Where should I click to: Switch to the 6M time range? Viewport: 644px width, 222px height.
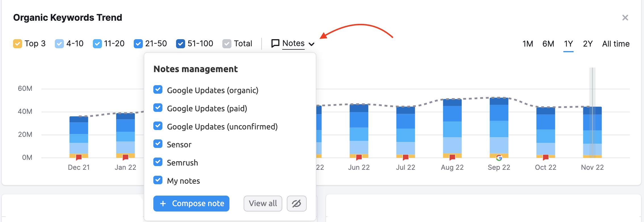tap(548, 44)
